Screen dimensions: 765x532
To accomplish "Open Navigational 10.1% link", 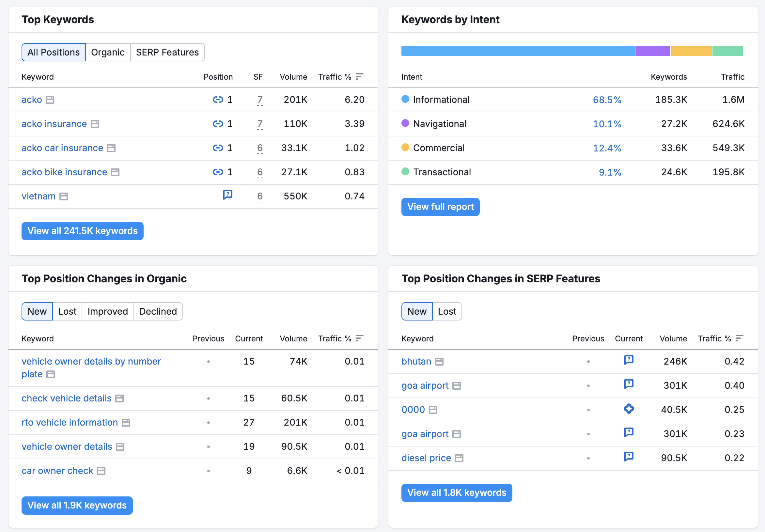I will click(x=607, y=124).
